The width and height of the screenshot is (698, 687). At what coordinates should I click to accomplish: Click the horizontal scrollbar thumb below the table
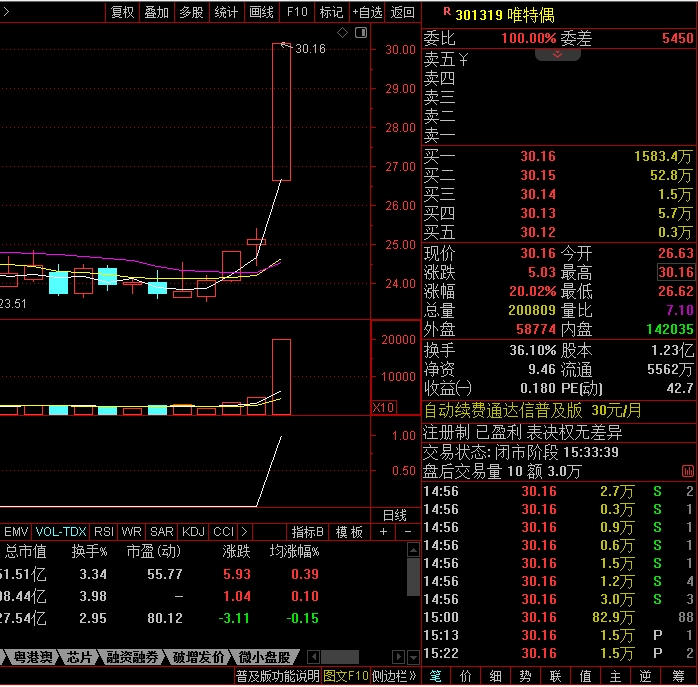[x=340, y=657]
